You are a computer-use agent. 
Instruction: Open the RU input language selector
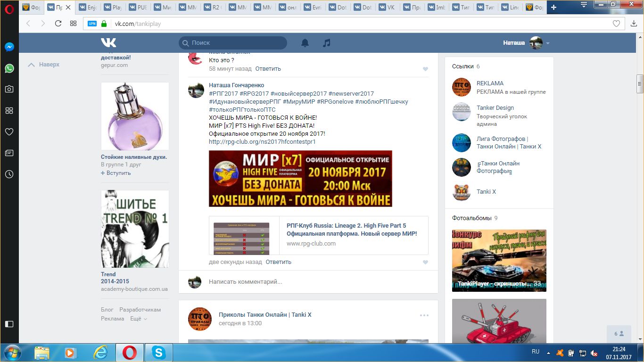pos(536,352)
